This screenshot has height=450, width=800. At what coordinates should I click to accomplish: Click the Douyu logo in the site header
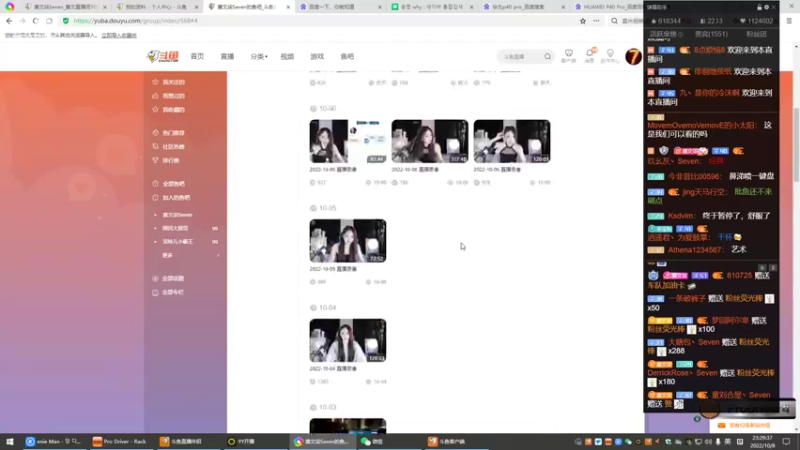[x=163, y=56]
